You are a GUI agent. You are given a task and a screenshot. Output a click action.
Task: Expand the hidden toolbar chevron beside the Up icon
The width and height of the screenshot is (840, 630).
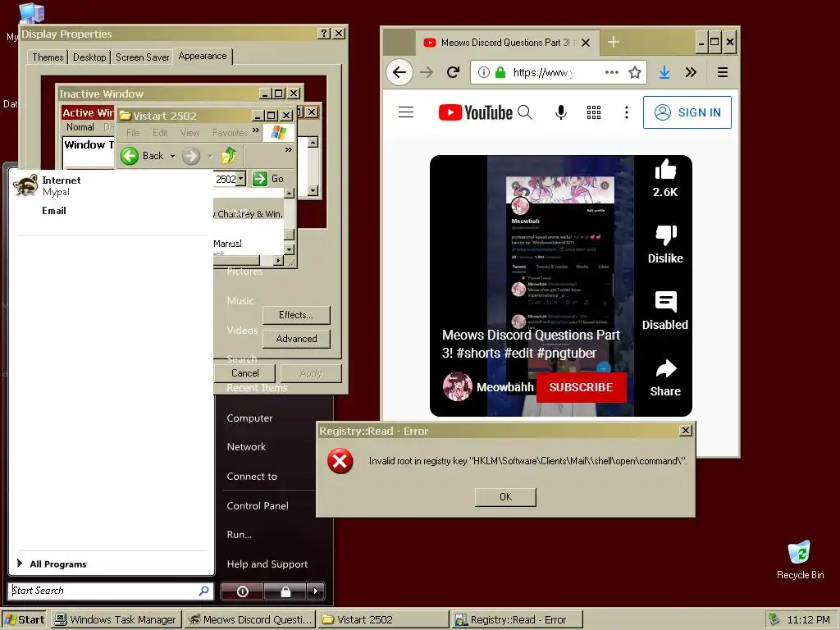point(289,149)
